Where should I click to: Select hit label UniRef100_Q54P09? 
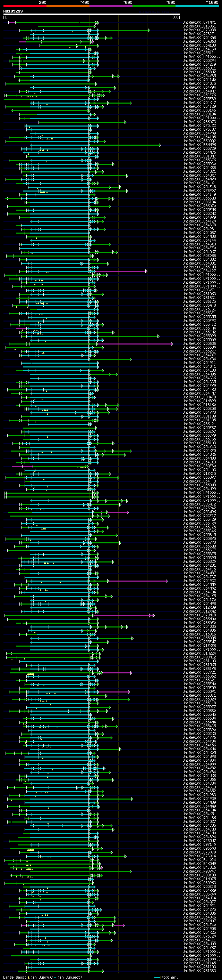coord(199,133)
